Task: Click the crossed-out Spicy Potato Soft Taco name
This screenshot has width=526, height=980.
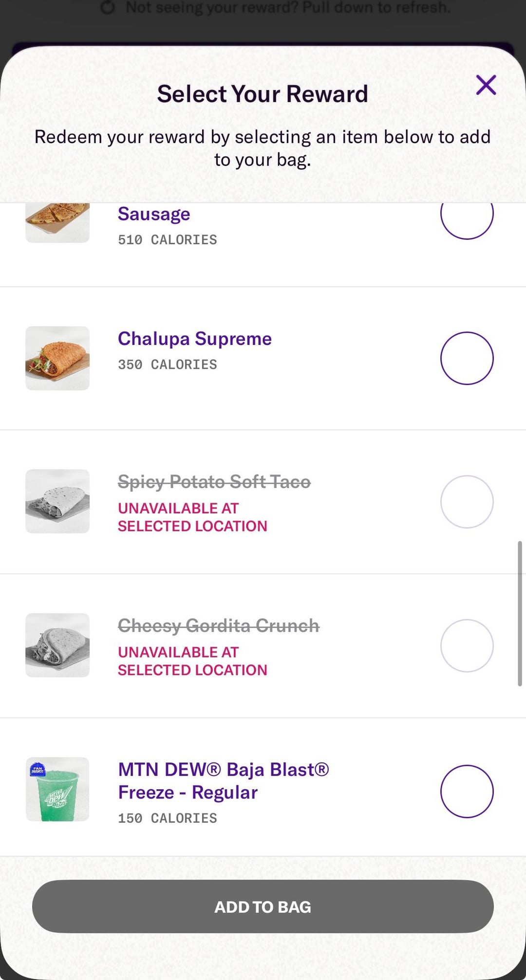Action: pyautogui.click(x=214, y=482)
